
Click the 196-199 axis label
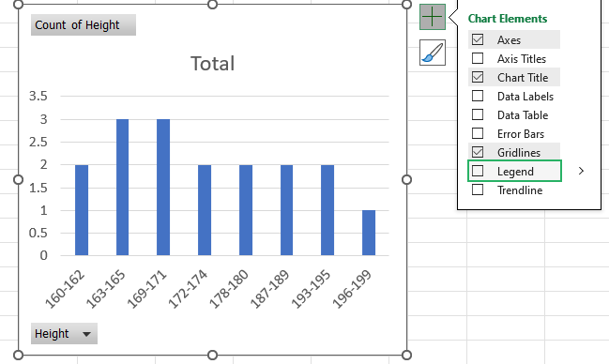tap(352, 289)
